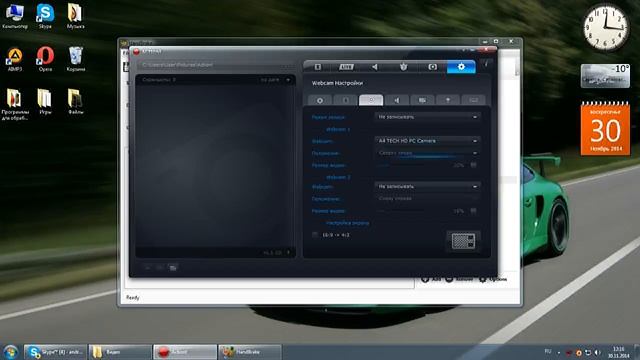Open the Webcam 2 device dropdown 'Не записывать'
The image size is (640, 360).
click(427, 187)
